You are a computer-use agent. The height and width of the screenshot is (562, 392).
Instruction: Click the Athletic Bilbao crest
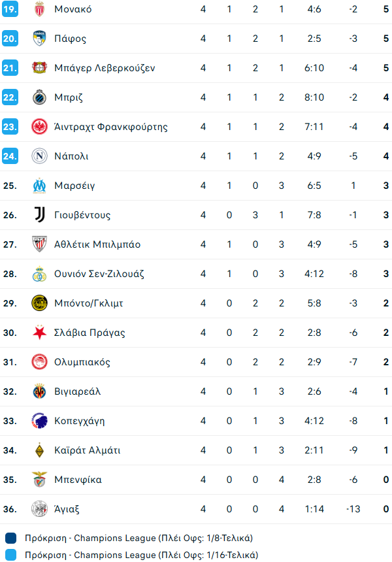pyautogui.click(x=40, y=244)
